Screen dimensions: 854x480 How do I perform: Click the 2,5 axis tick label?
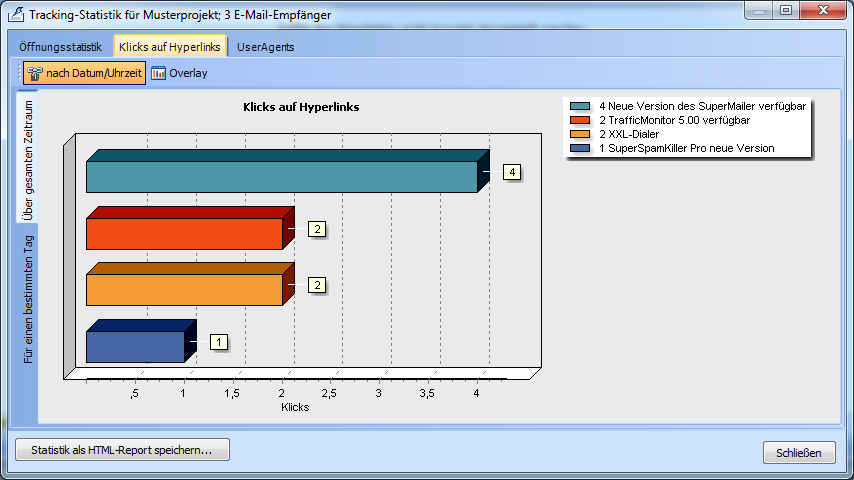point(328,393)
